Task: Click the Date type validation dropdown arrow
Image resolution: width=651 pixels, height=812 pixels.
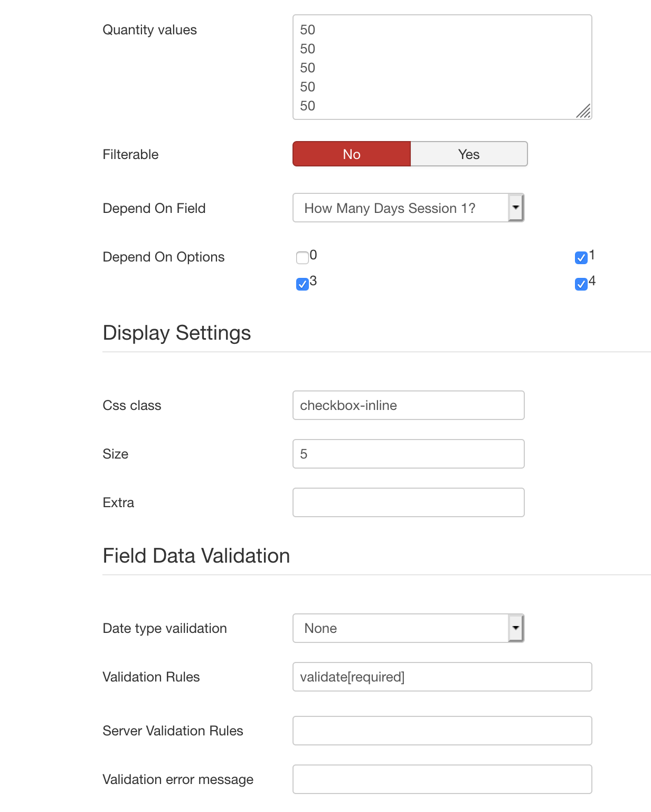Action: point(516,628)
